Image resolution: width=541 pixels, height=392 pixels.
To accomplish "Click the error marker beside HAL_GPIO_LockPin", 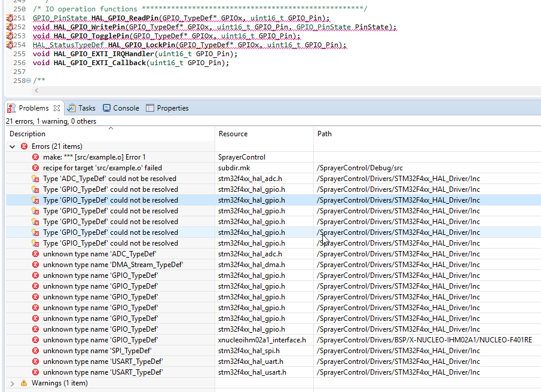I will [9, 45].
